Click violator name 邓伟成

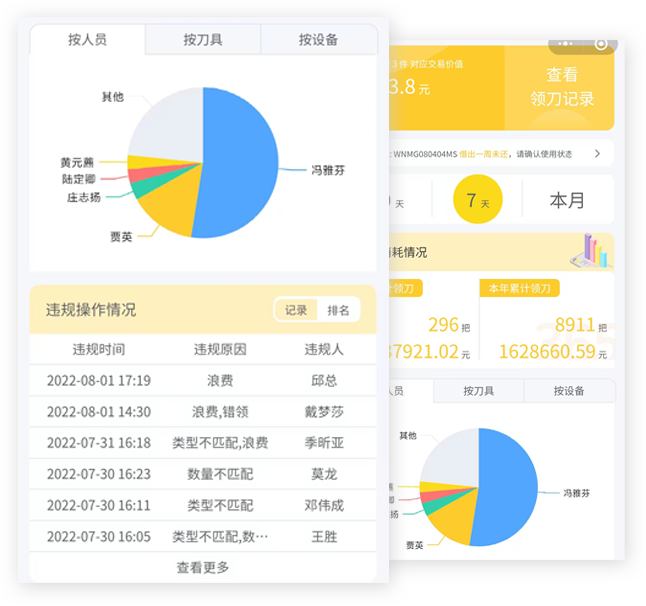coord(324,505)
